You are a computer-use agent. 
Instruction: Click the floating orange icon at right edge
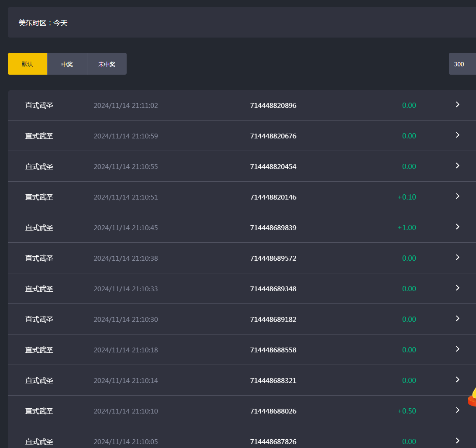pyautogui.click(x=472, y=396)
